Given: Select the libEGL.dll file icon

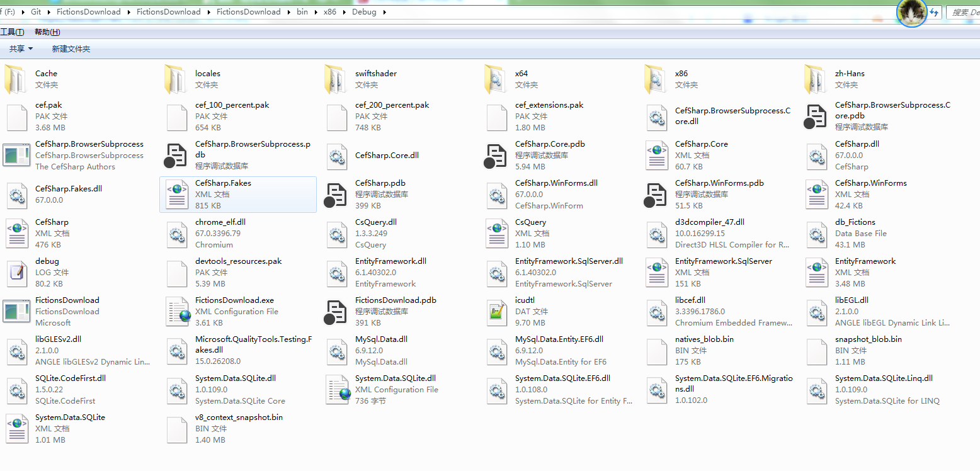Looking at the screenshot, I should tap(817, 312).
